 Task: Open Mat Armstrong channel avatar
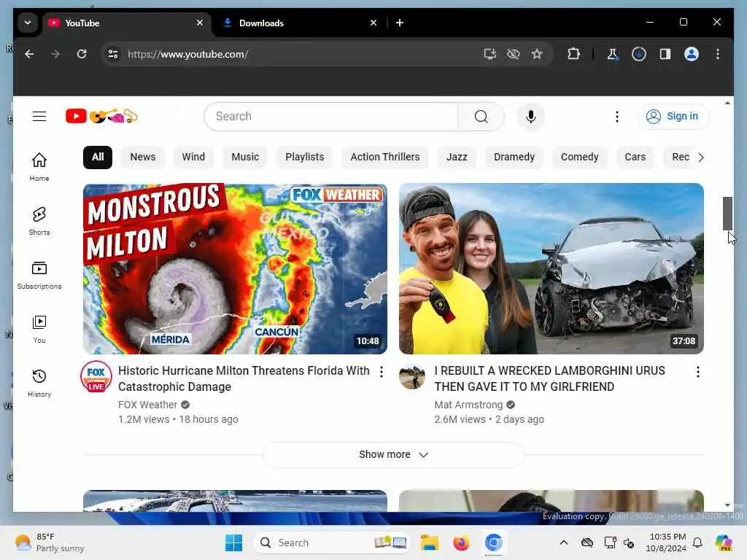[x=412, y=377]
